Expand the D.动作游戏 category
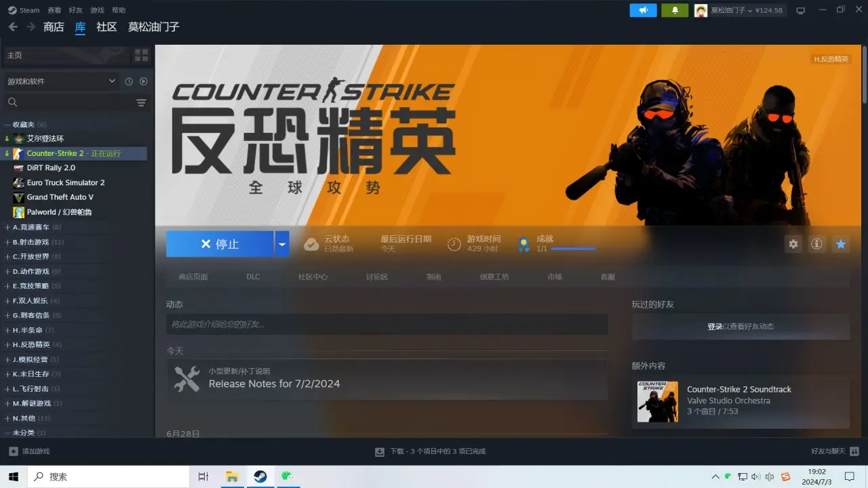 (x=7, y=271)
